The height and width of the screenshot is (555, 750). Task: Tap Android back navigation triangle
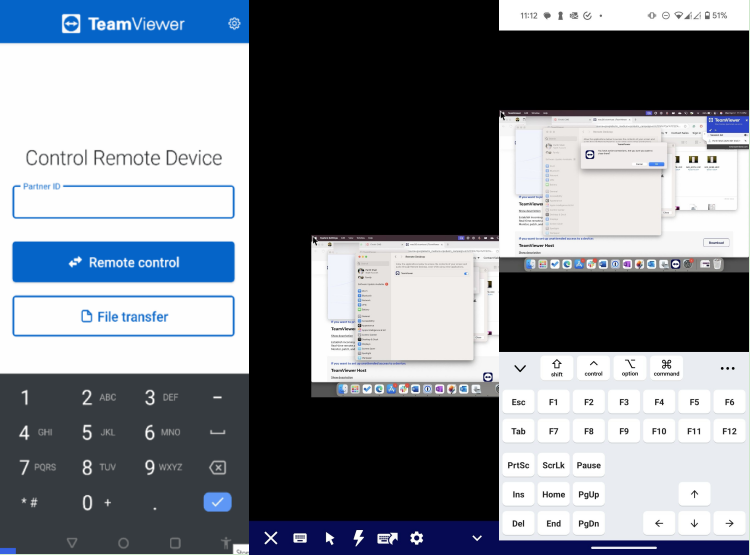pos(72,543)
